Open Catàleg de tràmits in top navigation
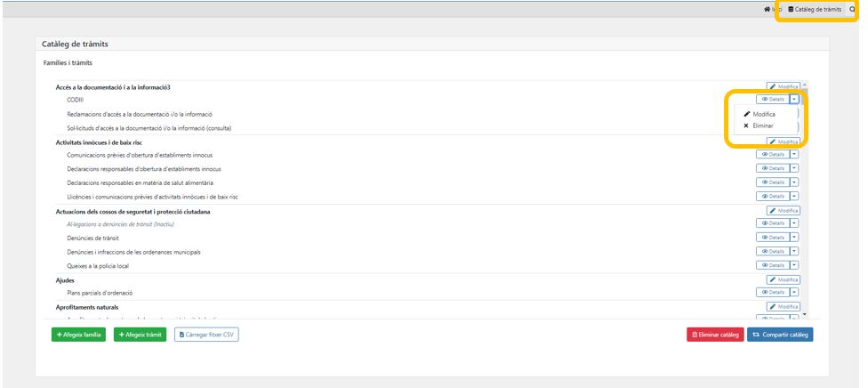 (x=815, y=9)
